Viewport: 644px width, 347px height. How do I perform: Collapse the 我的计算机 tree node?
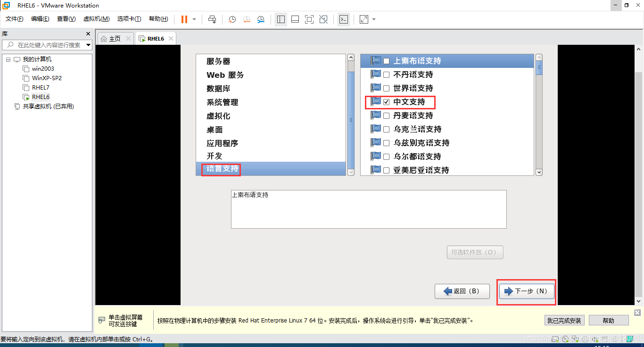[x=8, y=59]
